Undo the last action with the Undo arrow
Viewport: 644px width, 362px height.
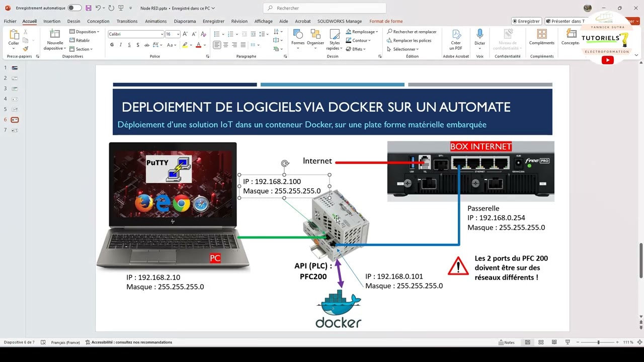[x=98, y=8]
